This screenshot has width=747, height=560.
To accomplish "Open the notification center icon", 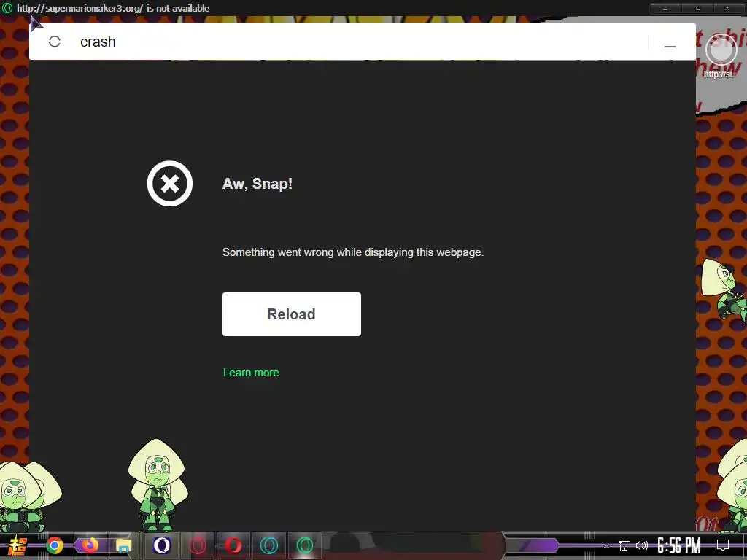I will click(x=723, y=545).
